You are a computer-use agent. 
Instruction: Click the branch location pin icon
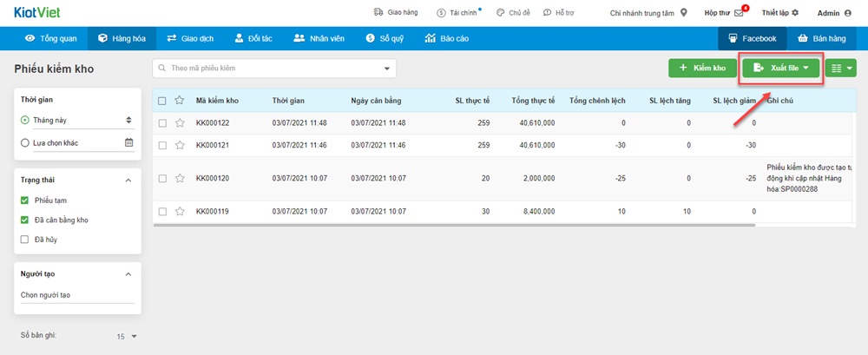[x=684, y=13]
